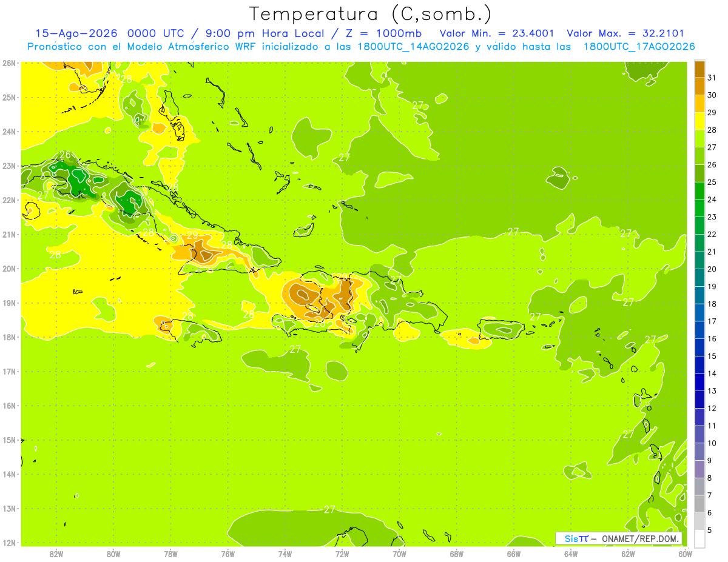Click the 22N latitude axis label
This screenshot has width=728, height=562.
click(x=9, y=200)
